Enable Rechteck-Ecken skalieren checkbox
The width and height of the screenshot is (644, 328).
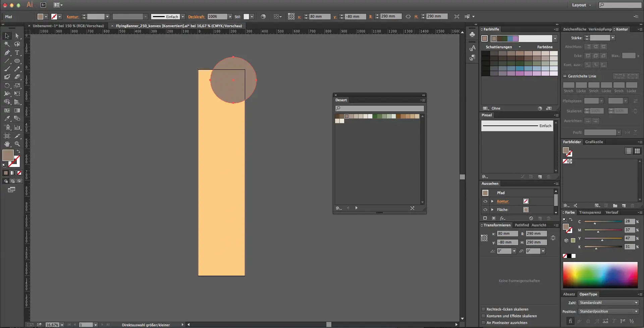[483, 309]
